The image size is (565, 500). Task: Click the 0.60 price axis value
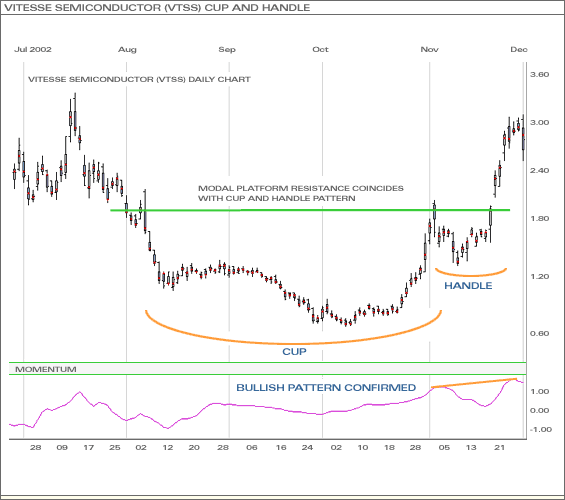tap(539, 334)
